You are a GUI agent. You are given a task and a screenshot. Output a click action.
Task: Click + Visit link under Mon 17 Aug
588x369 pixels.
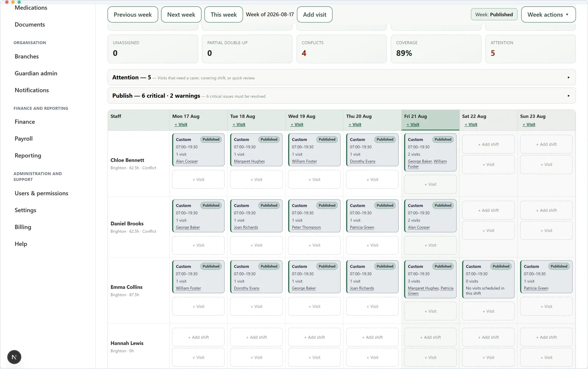point(181,124)
